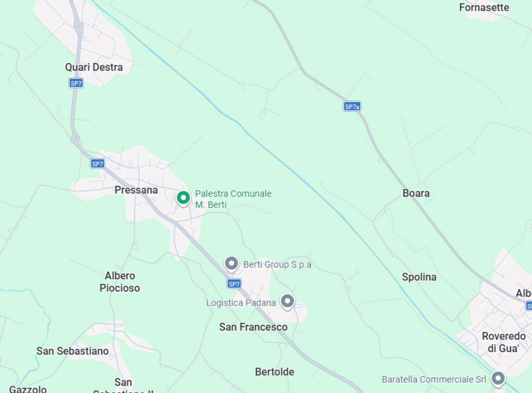Select the Baratella Commerciale Srl label
This screenshot has height=393, width=532.
coord(434,379)
